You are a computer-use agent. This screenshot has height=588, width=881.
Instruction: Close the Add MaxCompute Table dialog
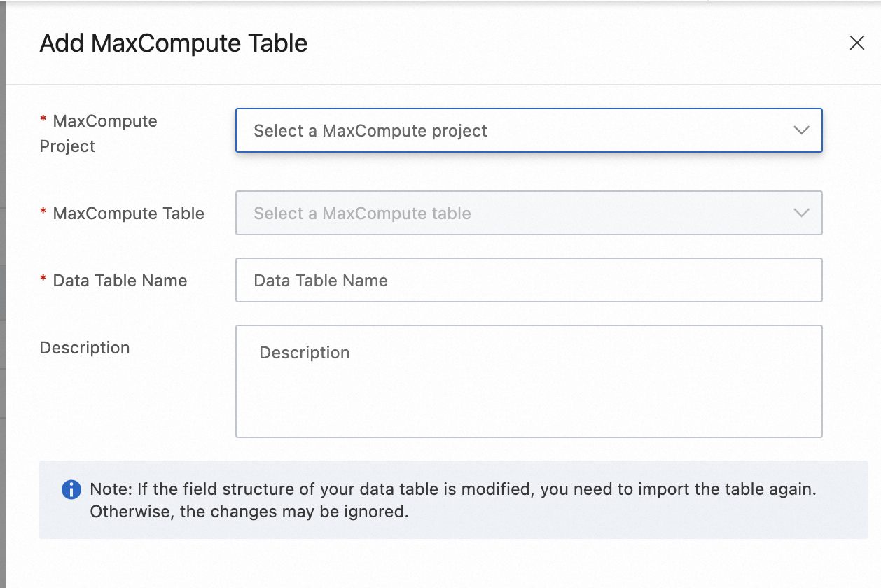856,43
